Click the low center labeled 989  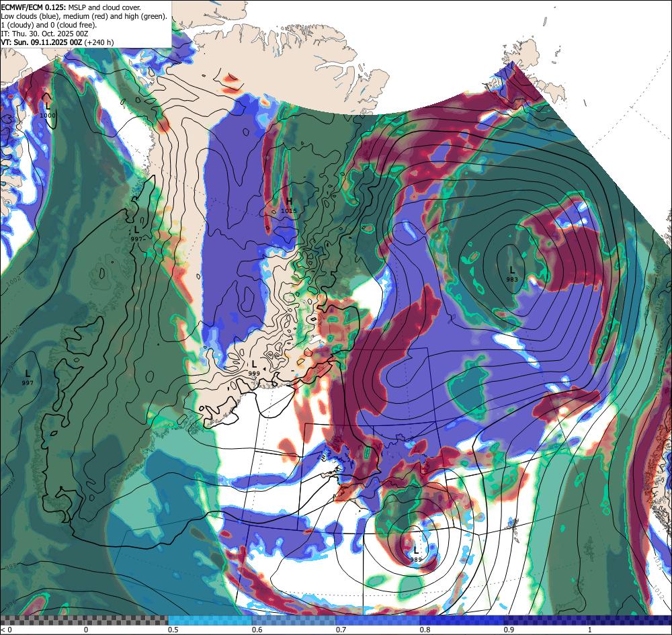(416, 554)
